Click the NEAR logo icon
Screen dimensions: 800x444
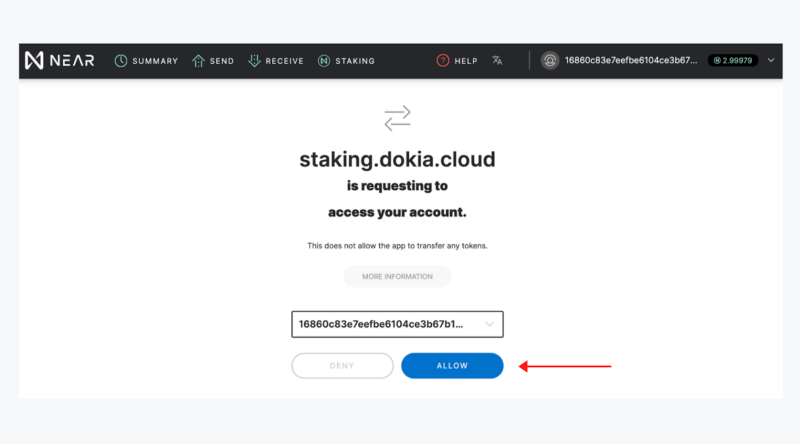[34, 61]
